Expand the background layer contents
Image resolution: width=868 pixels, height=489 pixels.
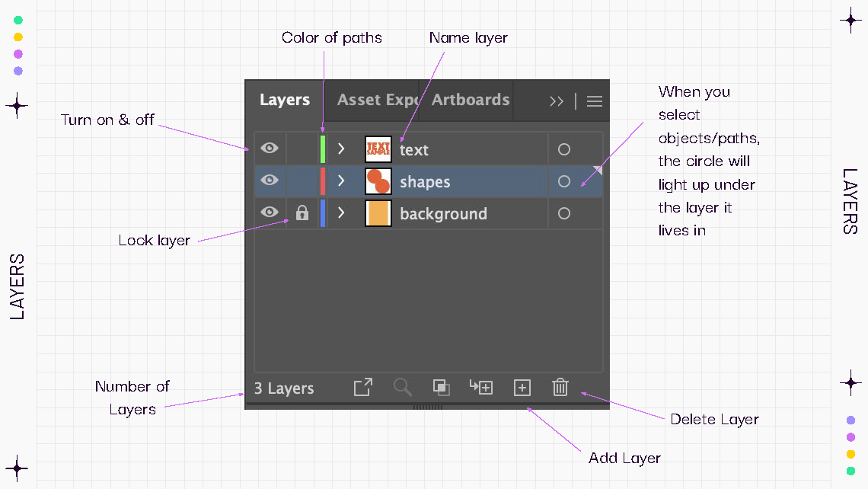coord(340,213)
